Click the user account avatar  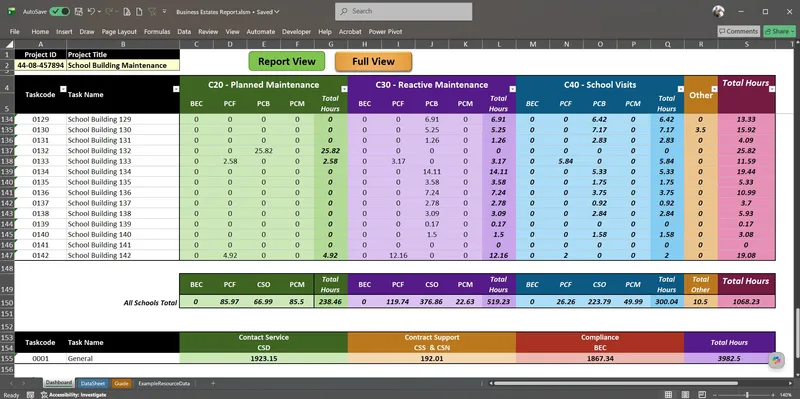click(x=718, y=11)
